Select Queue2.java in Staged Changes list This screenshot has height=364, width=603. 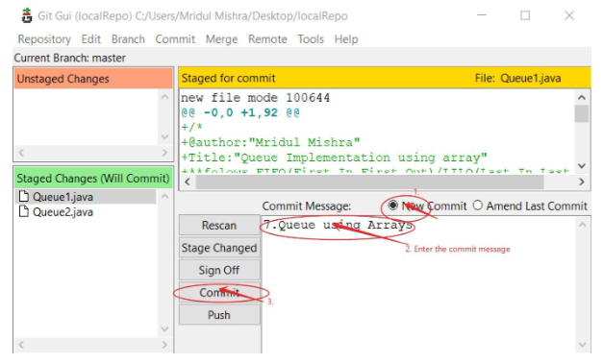pos(63,212)
